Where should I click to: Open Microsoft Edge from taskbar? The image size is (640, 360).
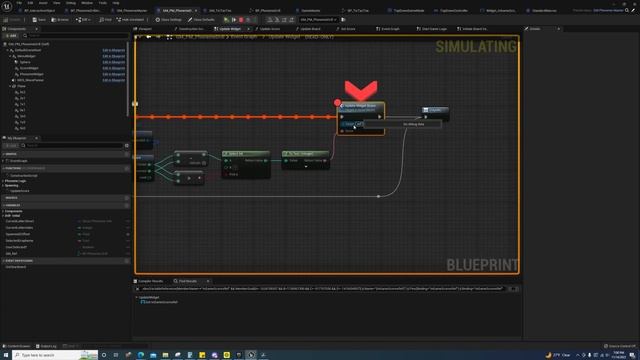tap(140, 355)
